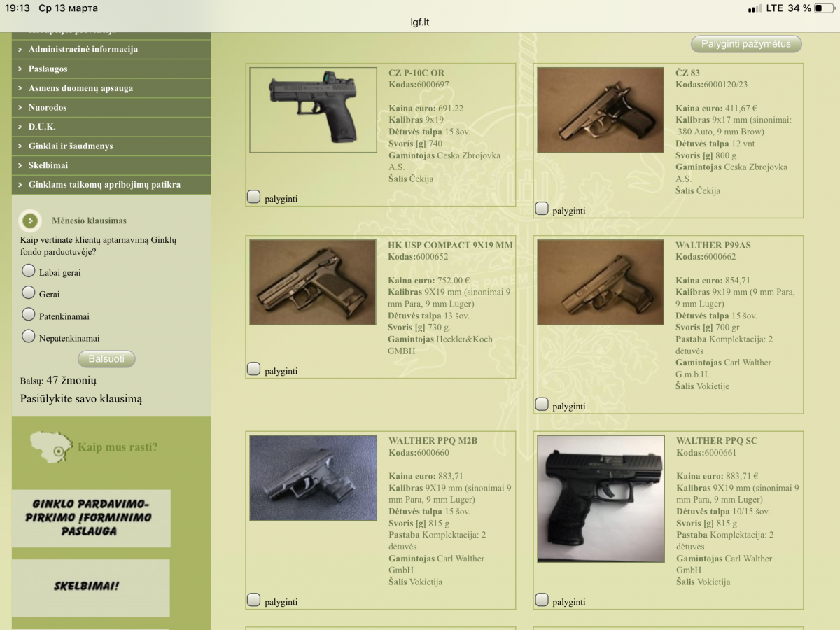Click the cellular signal bars icon
This screenshot has height=630, width=840.
755,8
